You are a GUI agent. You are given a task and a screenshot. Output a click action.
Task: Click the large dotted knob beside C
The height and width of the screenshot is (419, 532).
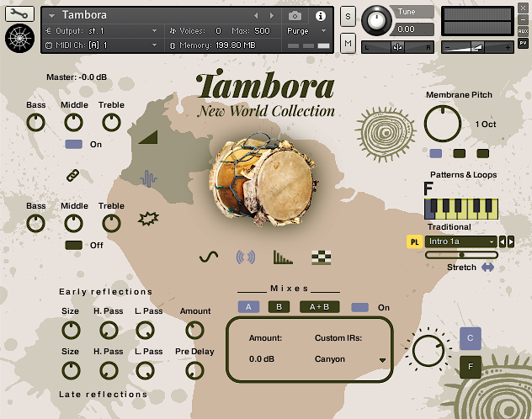pyautogui.click(x=428, y=351)
